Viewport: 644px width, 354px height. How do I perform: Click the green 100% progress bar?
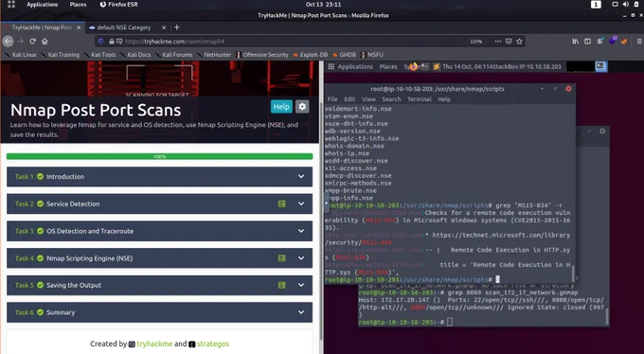159,156
